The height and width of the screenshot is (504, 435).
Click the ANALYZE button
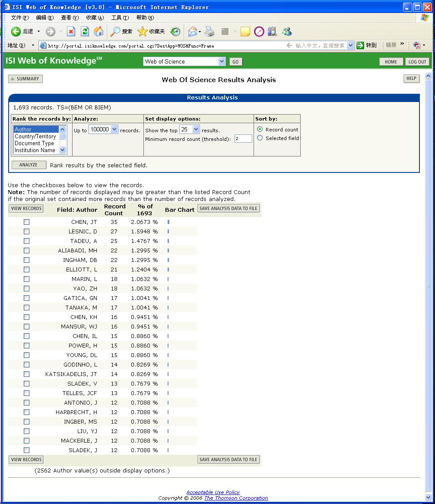(29, 165)
